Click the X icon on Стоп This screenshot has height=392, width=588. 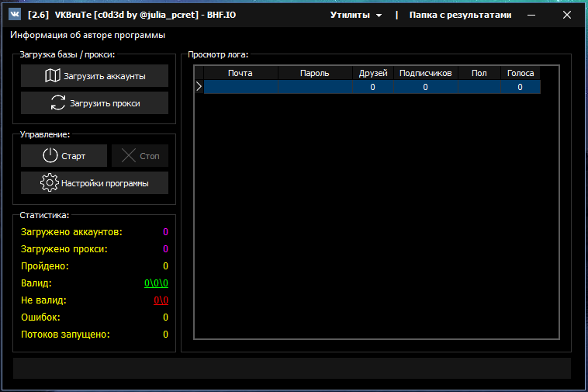point(129,156)
